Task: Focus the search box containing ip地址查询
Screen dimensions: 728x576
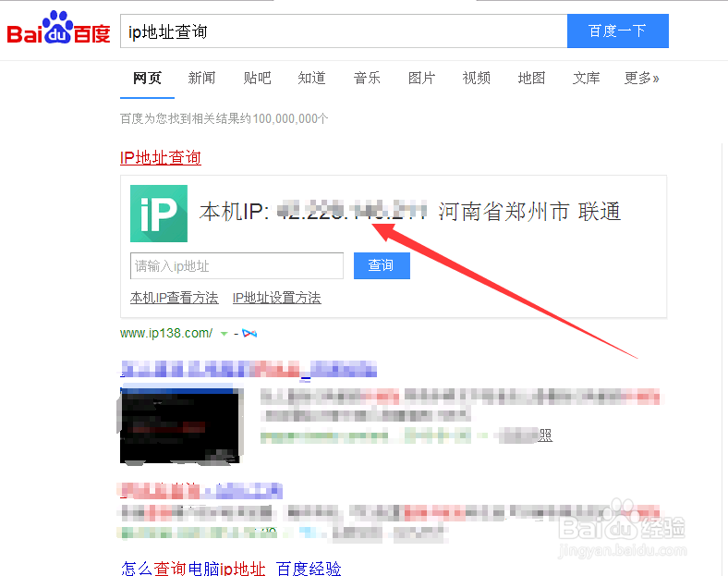Action: [x=344, y=31]
